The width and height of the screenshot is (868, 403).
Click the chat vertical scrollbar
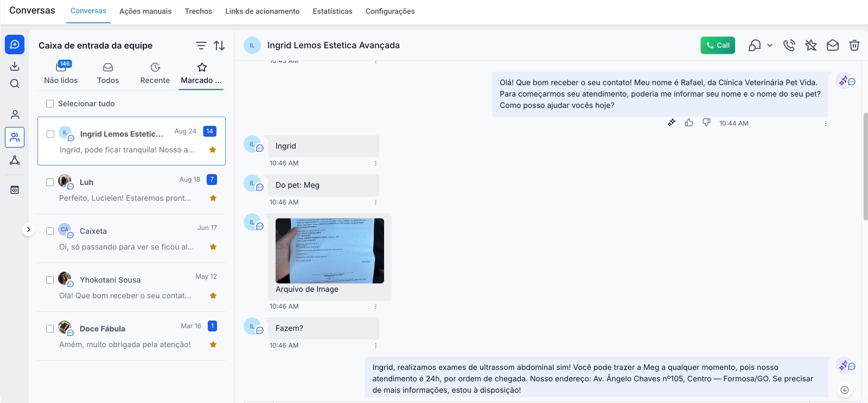click(865, 167)
